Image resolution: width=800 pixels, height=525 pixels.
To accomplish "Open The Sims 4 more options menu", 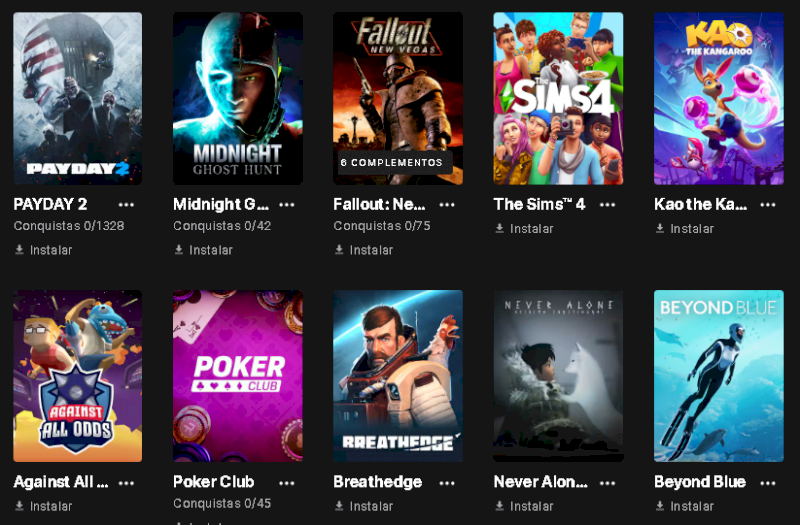I will pos(607,204).
